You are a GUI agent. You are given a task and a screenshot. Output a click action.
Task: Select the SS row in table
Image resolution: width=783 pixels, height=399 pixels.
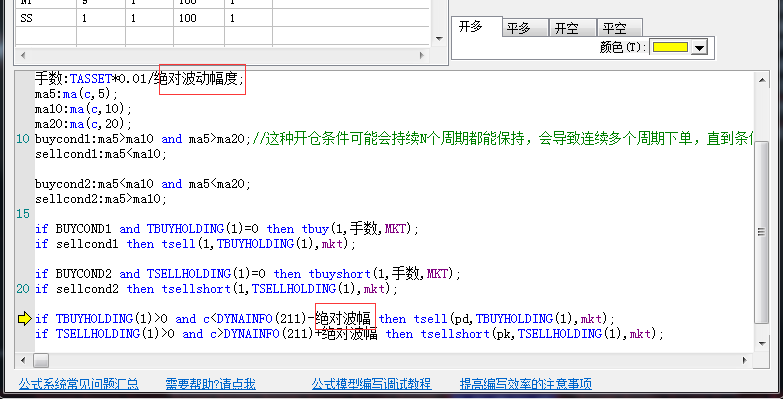[223, 18]
